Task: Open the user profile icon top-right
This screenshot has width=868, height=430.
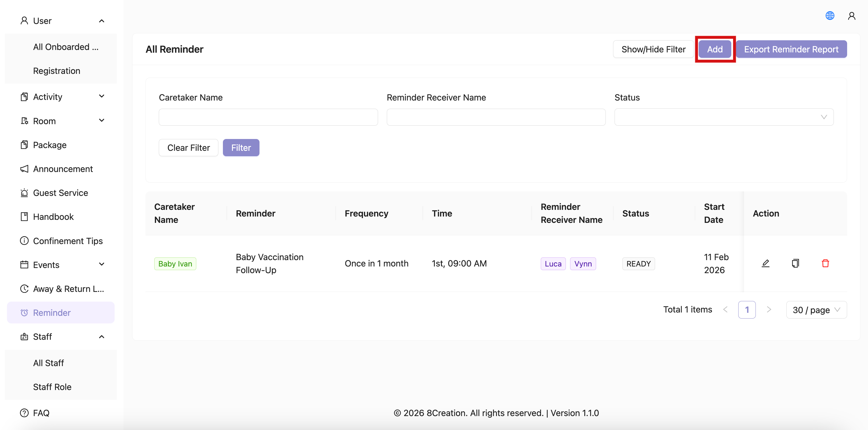Action: pyautogui.click(x=851, y=15)
